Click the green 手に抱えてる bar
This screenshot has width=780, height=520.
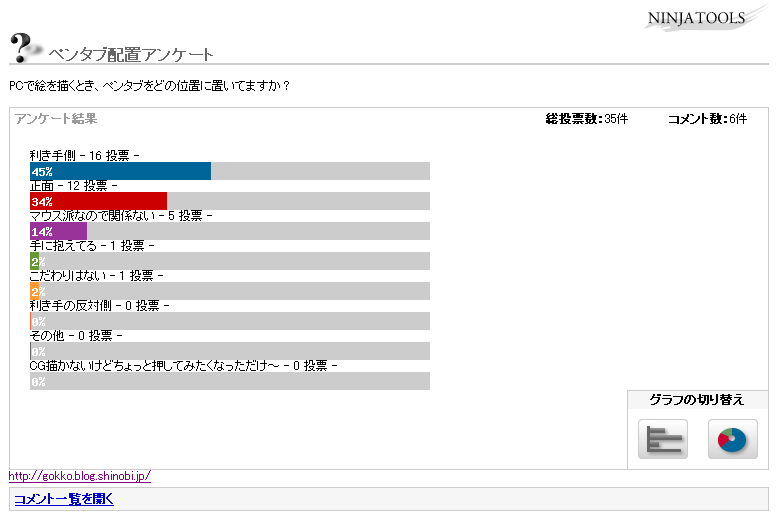(x=34, y=261)
